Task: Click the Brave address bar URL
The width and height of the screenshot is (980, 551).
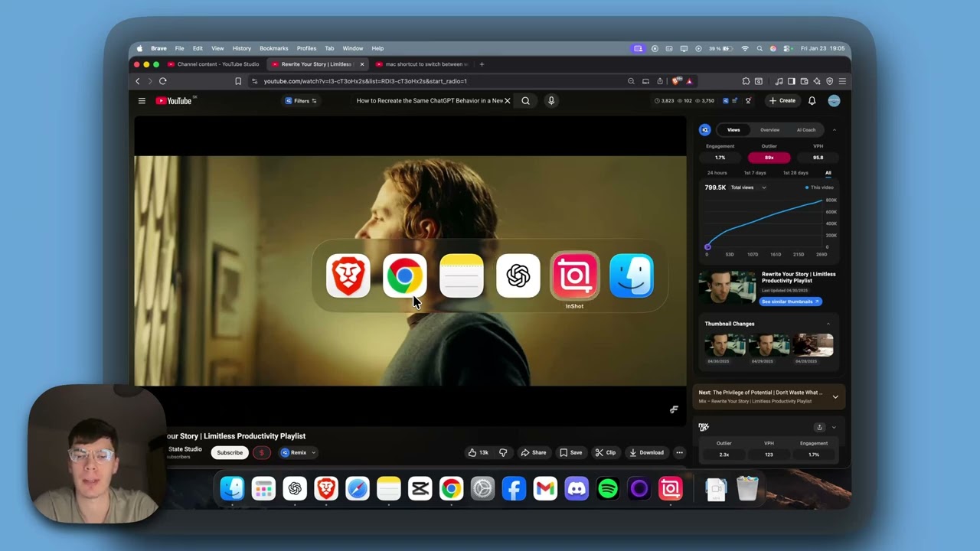Action: click(x=365, y=81)
